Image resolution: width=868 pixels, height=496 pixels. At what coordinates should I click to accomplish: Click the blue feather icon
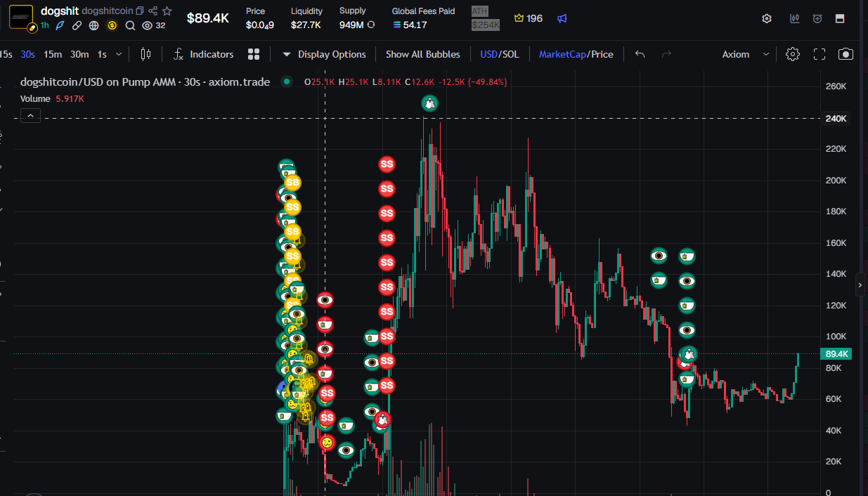(60, 25)
